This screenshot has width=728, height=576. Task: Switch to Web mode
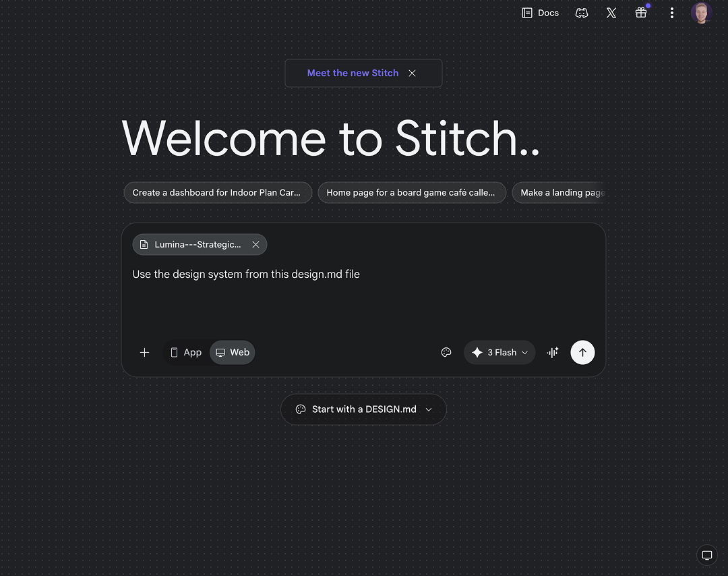click(233, 353)
